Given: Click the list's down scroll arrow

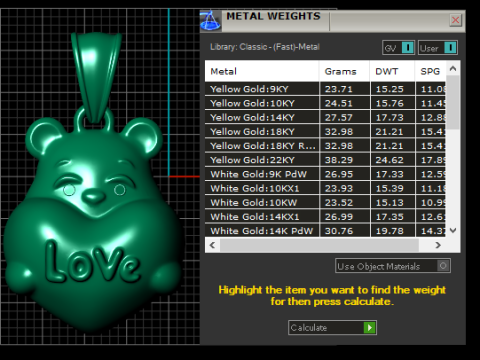Looking at the screenshot, I should (453, 230).
